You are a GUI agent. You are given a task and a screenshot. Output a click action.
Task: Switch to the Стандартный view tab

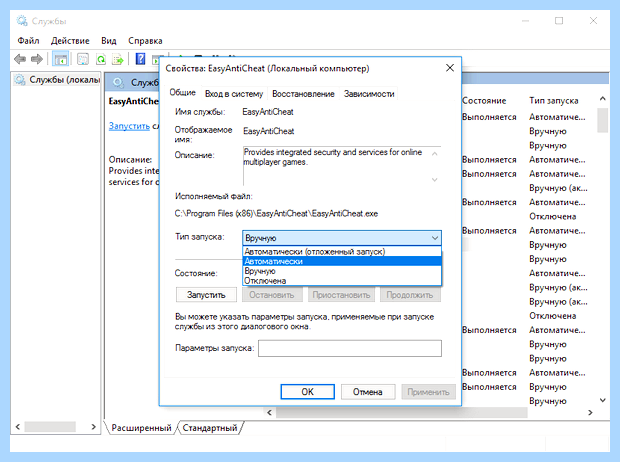coord(210,428)
